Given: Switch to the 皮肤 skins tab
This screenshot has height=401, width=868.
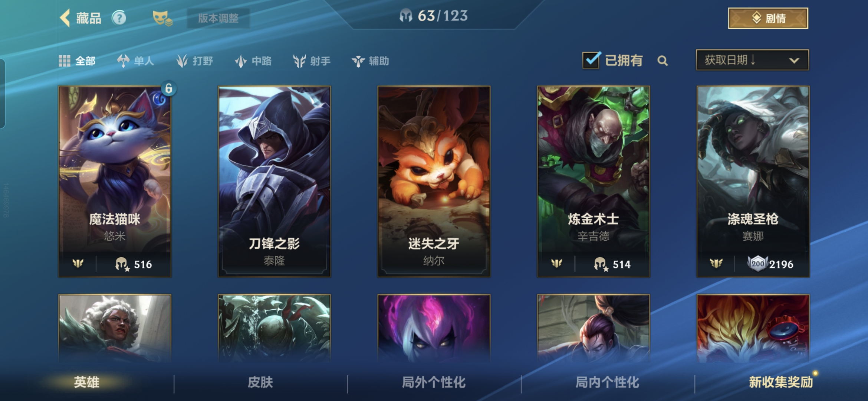Looking at the screenshot, I should 260,382.
